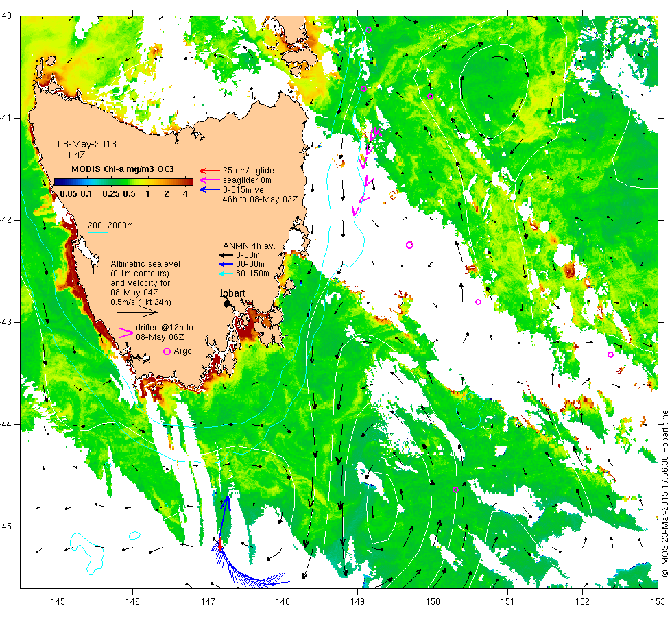The image size is (672, 617).
Task: Click the magenta drifter track east of Tasmania
Action: click(x=365, y=171)
